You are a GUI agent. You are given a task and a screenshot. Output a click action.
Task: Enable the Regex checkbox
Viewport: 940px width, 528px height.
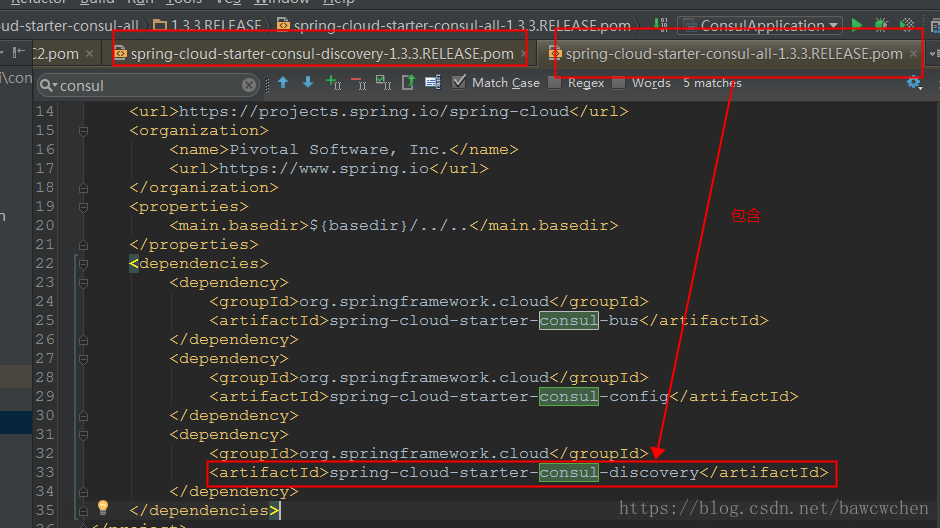tap(555, 83)
